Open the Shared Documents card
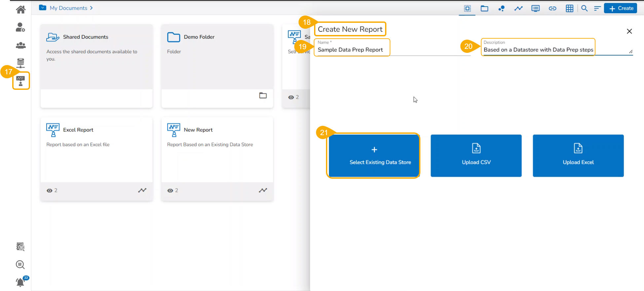The width and height of the screenshot is (644, 291). (96, 66)
